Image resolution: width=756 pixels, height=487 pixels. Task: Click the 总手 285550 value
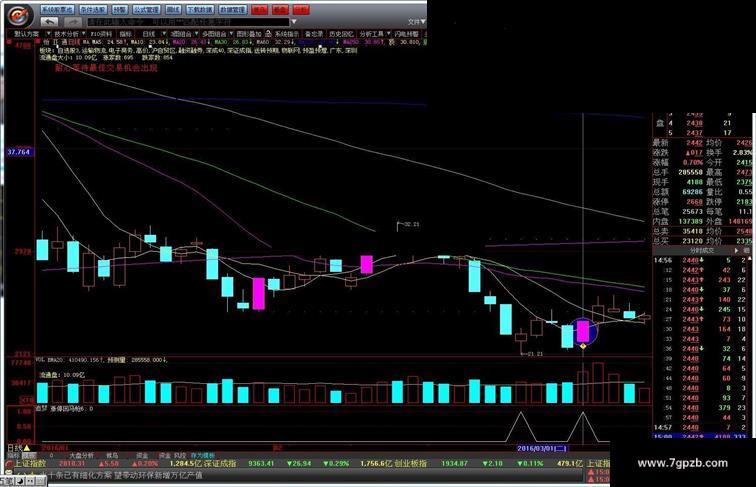coord(690,172)
